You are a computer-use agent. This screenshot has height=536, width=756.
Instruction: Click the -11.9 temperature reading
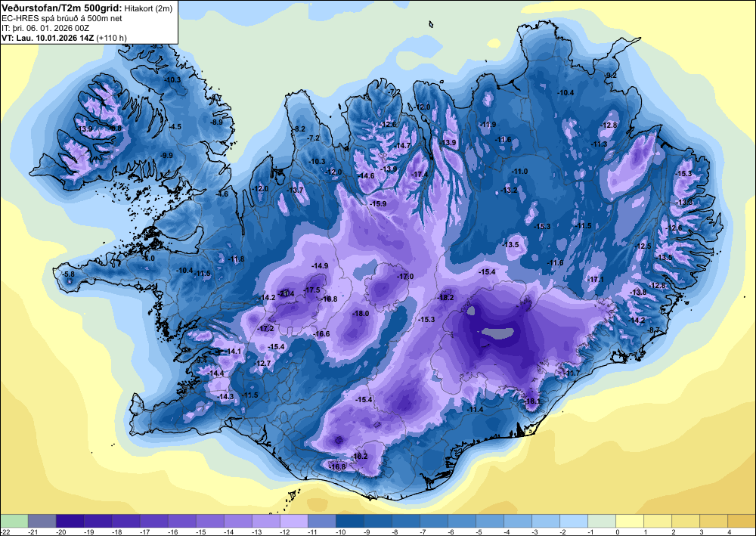(488, 124)
